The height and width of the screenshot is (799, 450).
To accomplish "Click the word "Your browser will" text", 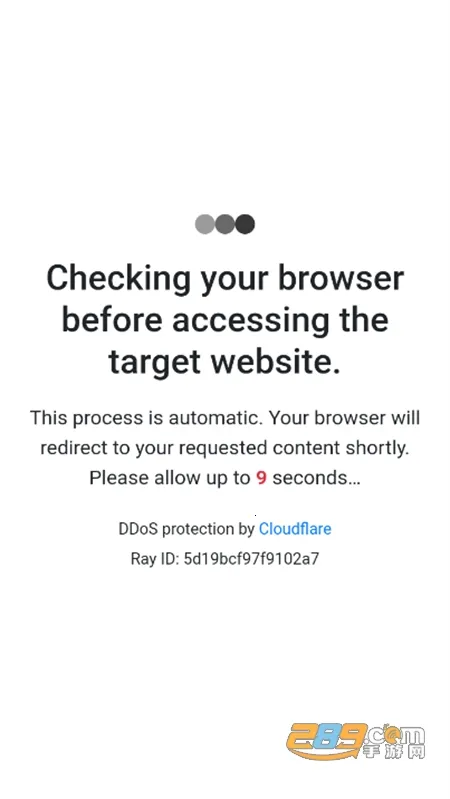I will click(x=345, y=418).
